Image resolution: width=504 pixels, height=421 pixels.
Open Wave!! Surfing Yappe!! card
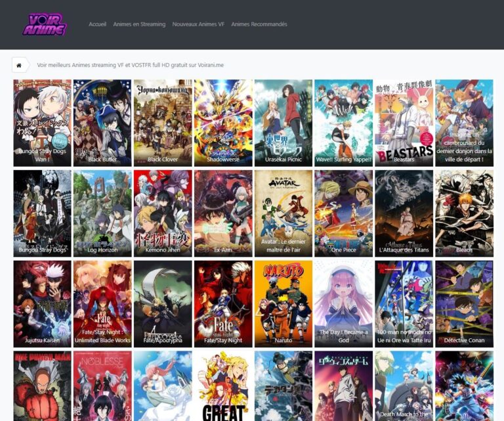click(344, 123)
